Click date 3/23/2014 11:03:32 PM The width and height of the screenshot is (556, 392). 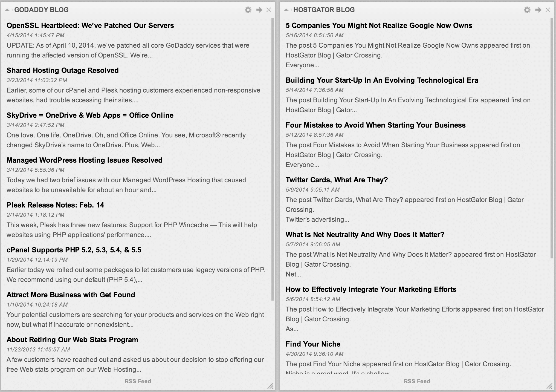tap(37, 80)
